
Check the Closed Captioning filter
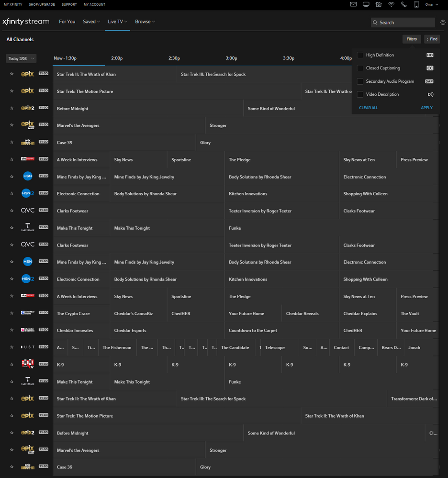tap(360, 68)
